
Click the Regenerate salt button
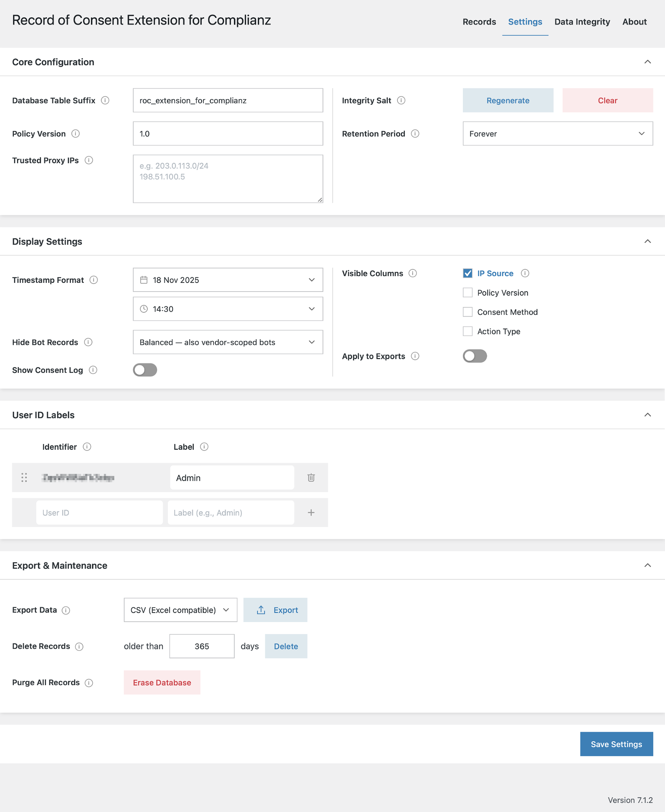tap(508, 100)
